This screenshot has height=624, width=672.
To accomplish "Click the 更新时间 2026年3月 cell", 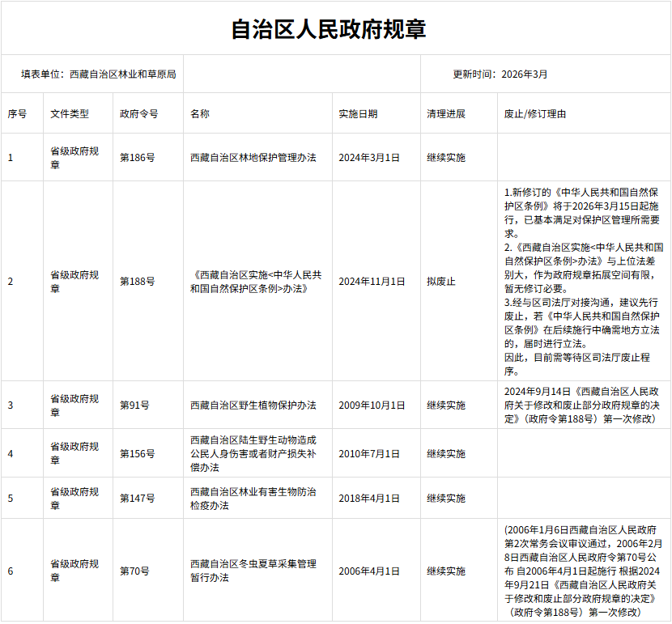I will [500, 74].
